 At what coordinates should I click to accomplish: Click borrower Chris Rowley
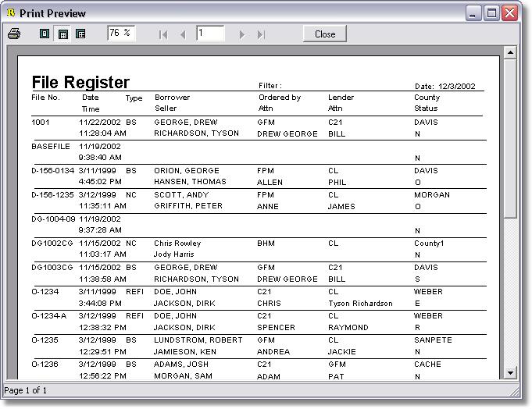tap(177, 244)
